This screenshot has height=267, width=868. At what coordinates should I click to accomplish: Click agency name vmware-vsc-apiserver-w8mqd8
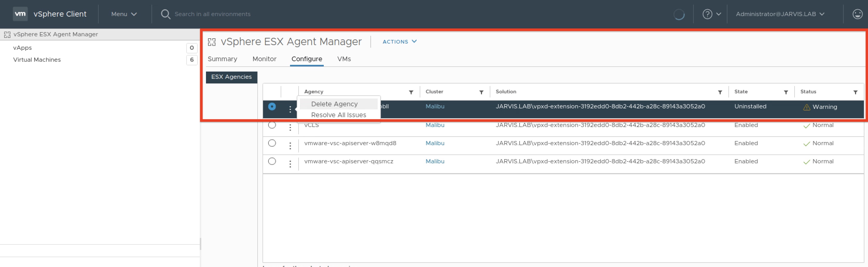pyautogui.click(x=350, y=143)
